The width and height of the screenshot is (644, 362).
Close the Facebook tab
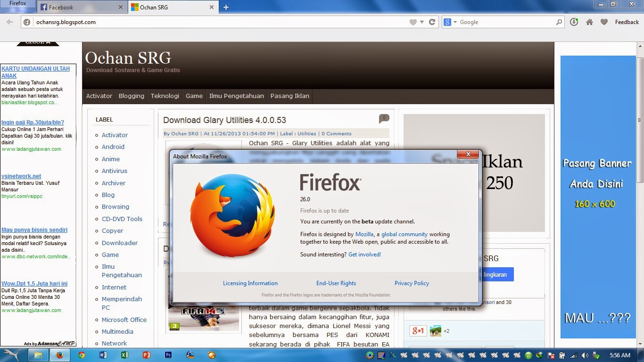point(121,7)
